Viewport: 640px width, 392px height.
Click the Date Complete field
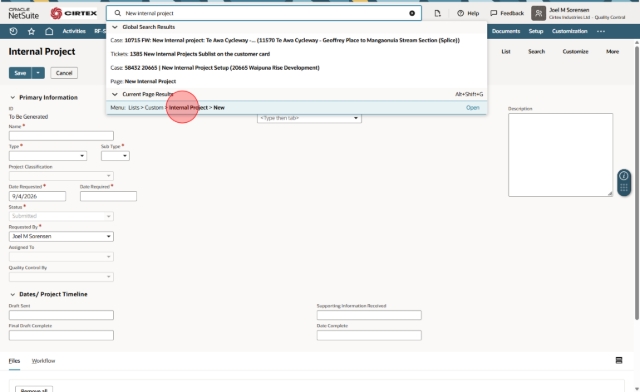click(x=369, y=335)
